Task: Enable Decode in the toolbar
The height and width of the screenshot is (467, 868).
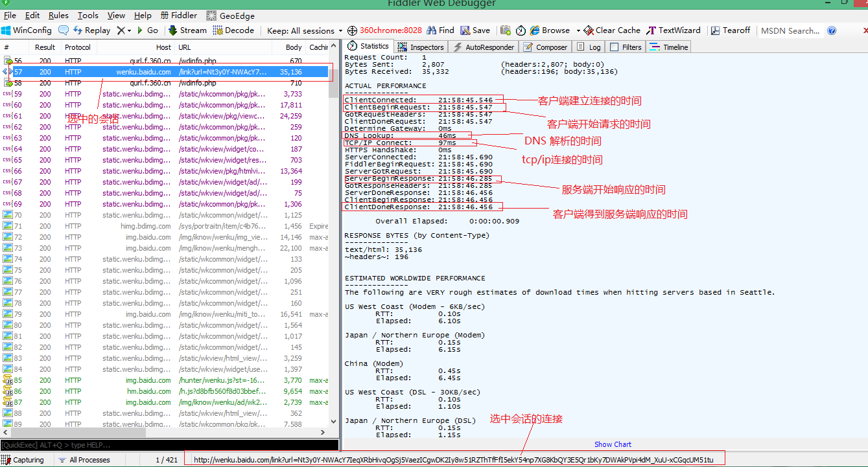Action: tap(233, 30)
